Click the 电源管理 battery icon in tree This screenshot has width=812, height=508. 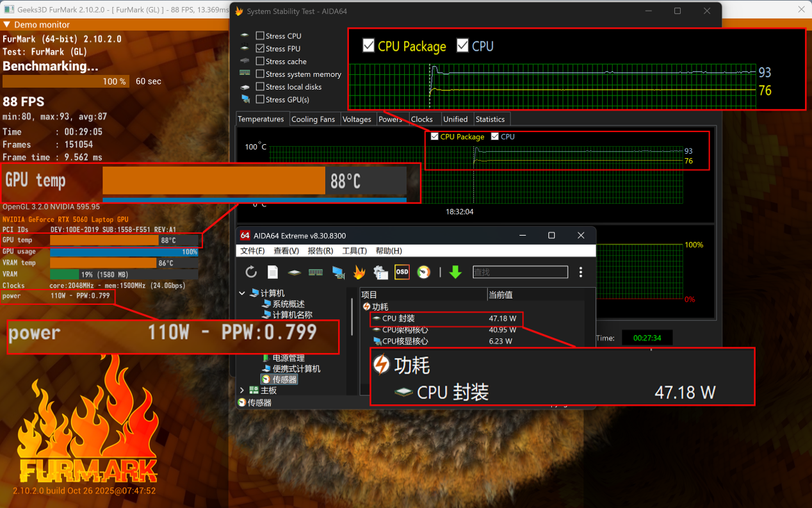(266, 358)
